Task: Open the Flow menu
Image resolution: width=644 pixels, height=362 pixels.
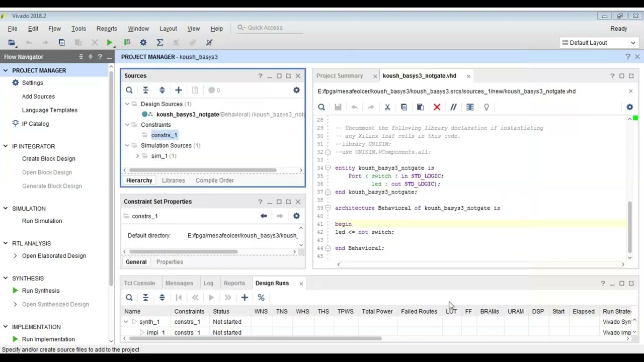Action: click(54, 29)
